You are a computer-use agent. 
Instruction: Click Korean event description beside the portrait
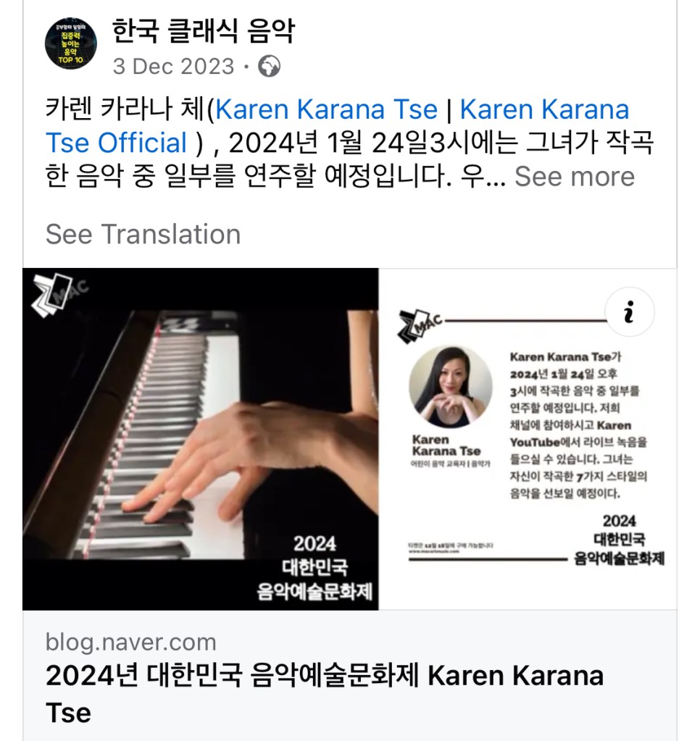[x=578, y=425]
